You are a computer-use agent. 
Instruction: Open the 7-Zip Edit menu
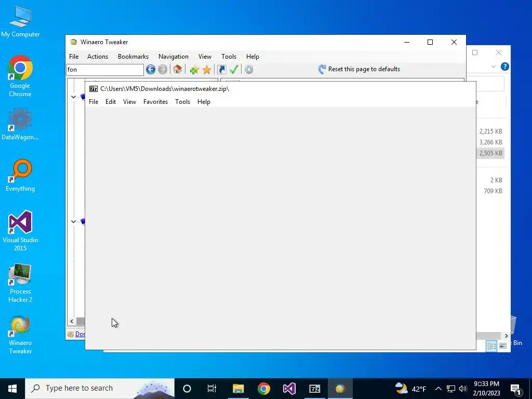[111, 102]
